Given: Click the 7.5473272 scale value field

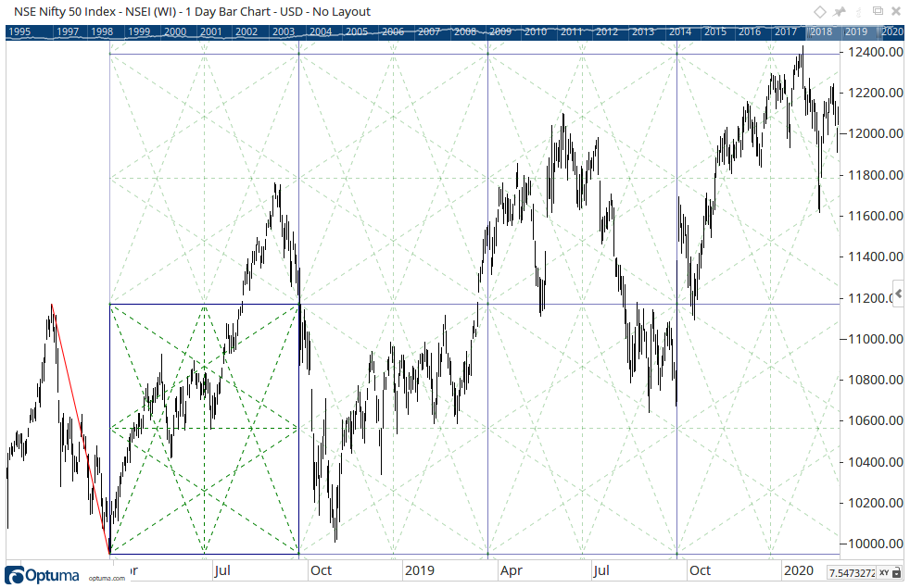Looking at the screenshot, I should point(852,572).
